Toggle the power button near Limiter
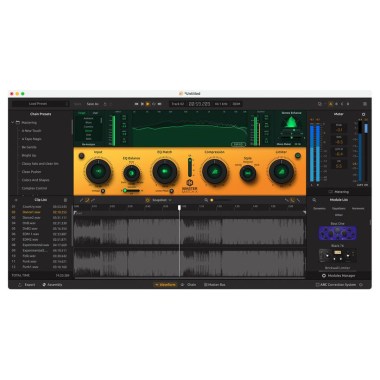This screenshot has width=380, height=380. click(x=298, y=156)
